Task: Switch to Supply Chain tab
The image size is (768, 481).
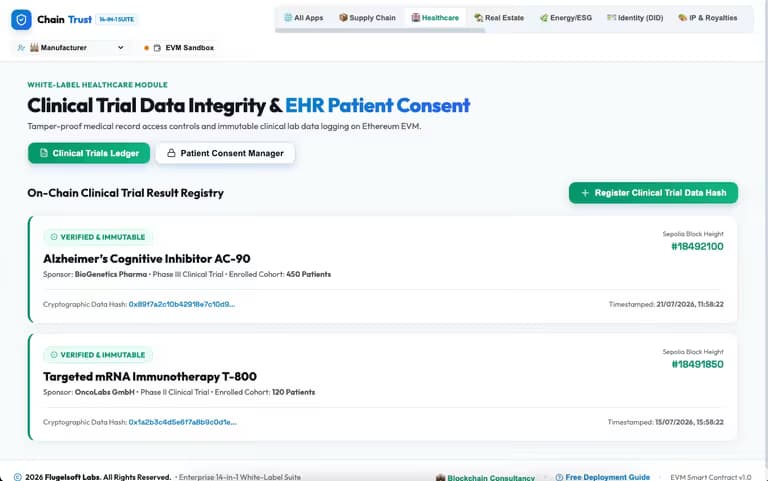Action: [367, 18]
